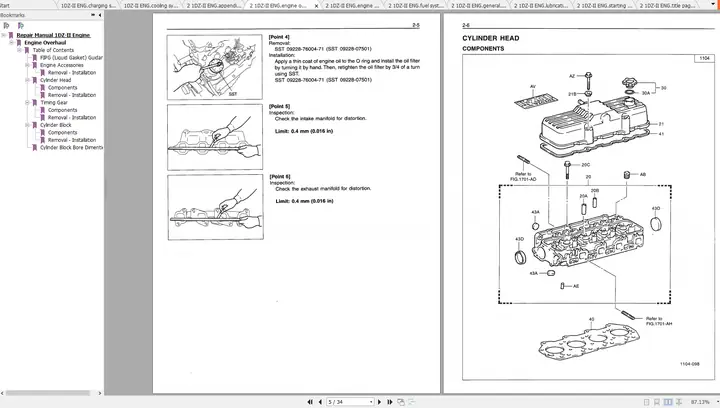Switch to the 1DZ-II ENG.cooling system tab
720x408 pixels.
(151, 6)
